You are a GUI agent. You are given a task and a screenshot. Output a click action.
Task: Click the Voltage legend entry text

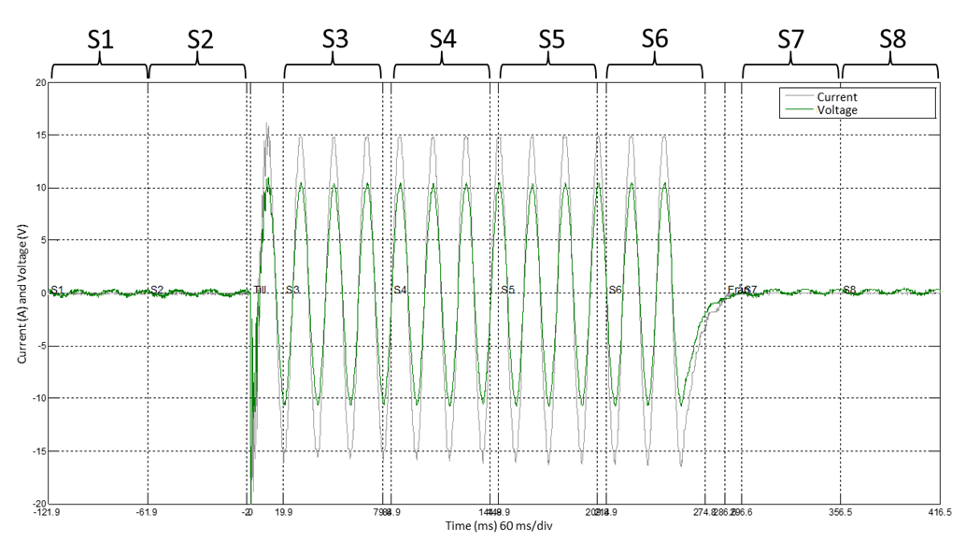click(836, 110)
